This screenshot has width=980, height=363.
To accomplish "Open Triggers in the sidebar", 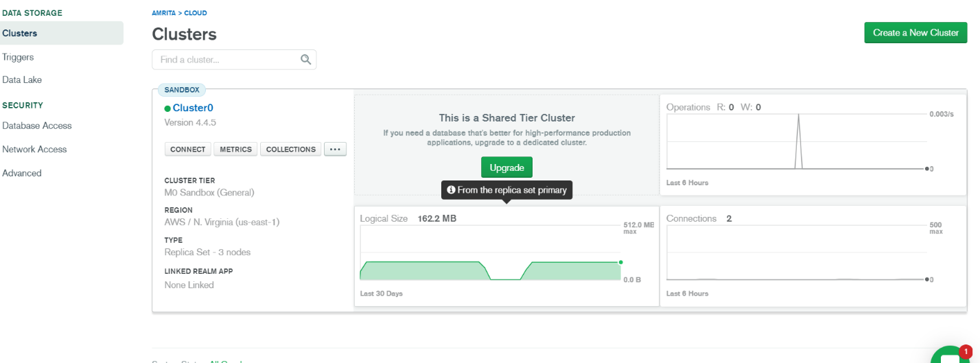I will point(18,57).
